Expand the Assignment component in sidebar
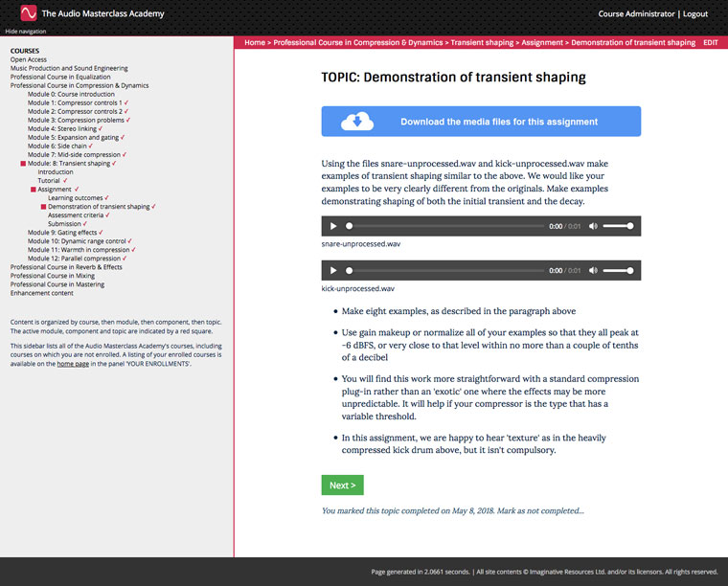The width and height of the screenshot is (728, 586). click(x=55, y=190)
